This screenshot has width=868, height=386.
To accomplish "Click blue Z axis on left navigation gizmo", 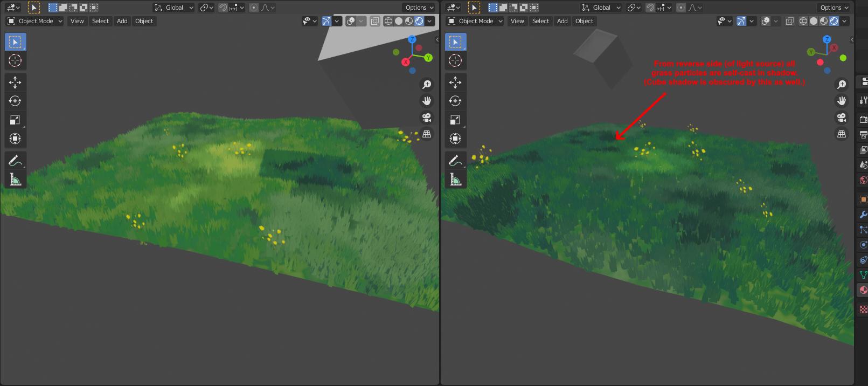I will coord(412,39).
